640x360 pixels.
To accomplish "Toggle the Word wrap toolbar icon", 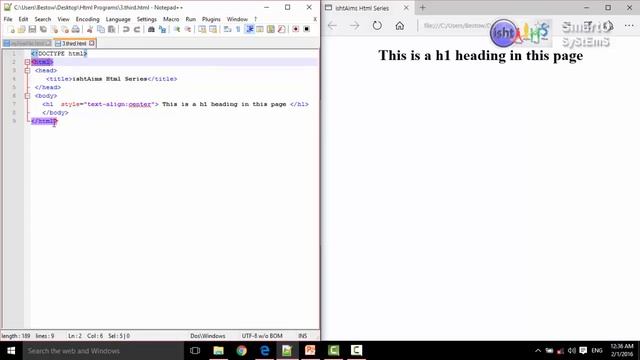I will pos(227,29).
